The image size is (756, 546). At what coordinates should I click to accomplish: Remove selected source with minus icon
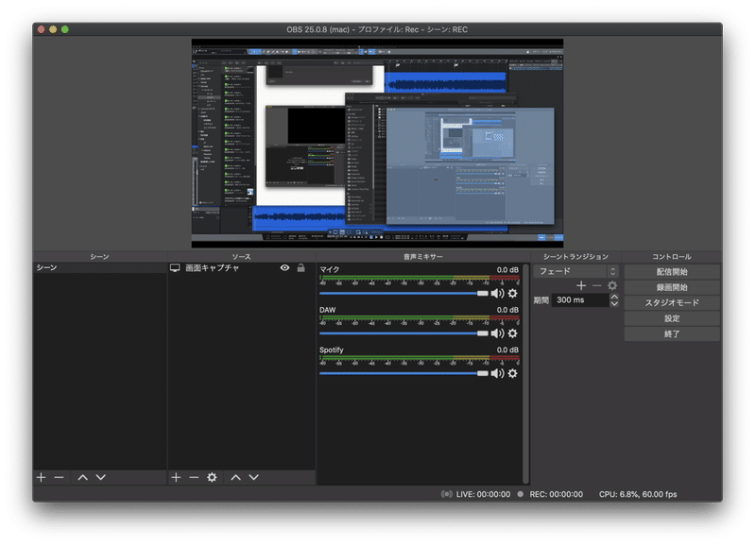pyautogui.click(x=194, y=477)
